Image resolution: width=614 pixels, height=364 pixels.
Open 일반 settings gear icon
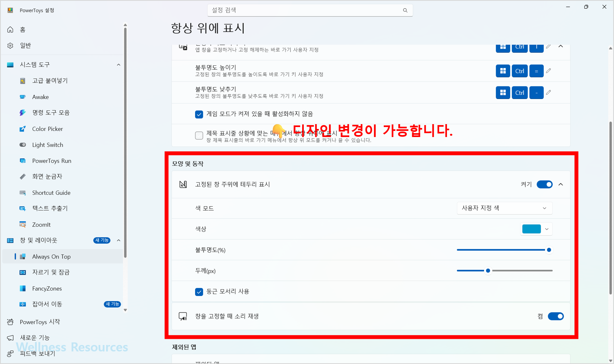coord(10,45)
